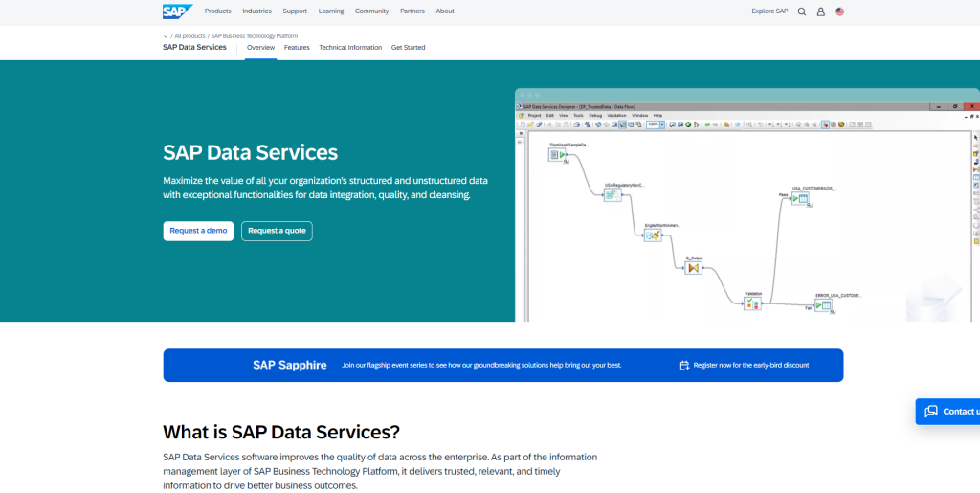Screen dimensions: 980x493
Task: Switch to the Technical Information tab
Action: click(350, 48)
